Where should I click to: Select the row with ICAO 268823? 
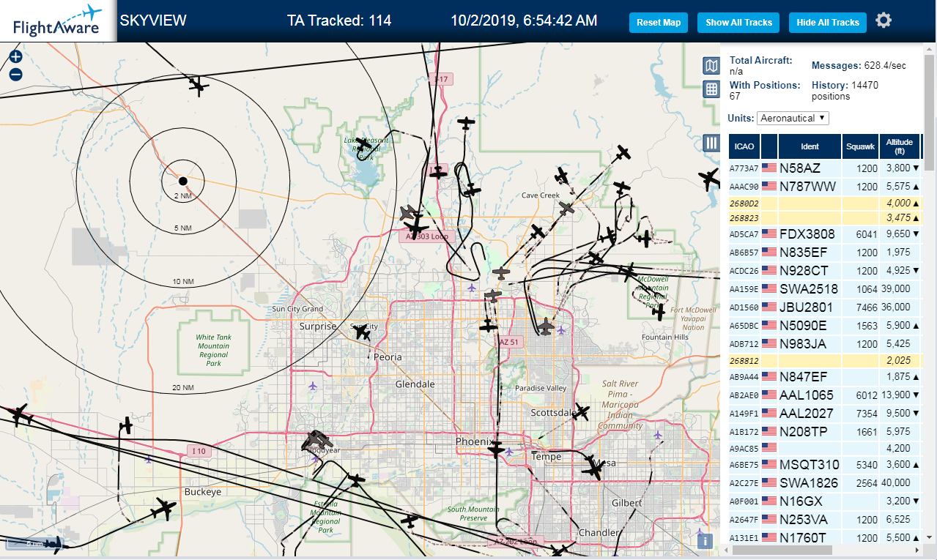coord(824,217)
